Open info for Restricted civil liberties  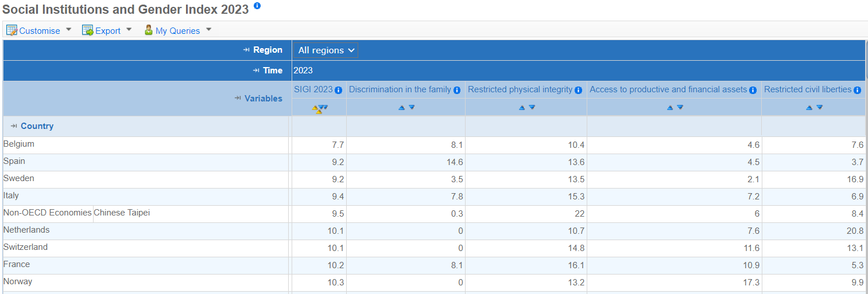857,90
